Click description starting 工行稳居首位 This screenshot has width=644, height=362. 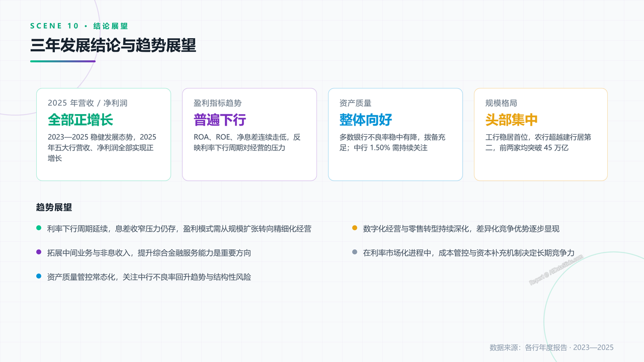tap(538, 142)
